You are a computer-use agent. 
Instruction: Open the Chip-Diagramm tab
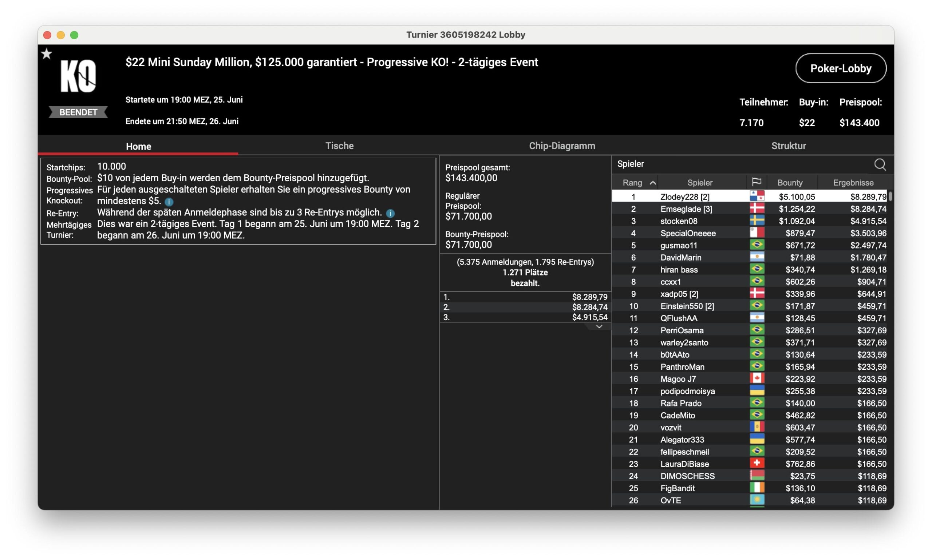pyautogui.click(x=562, y=146)
